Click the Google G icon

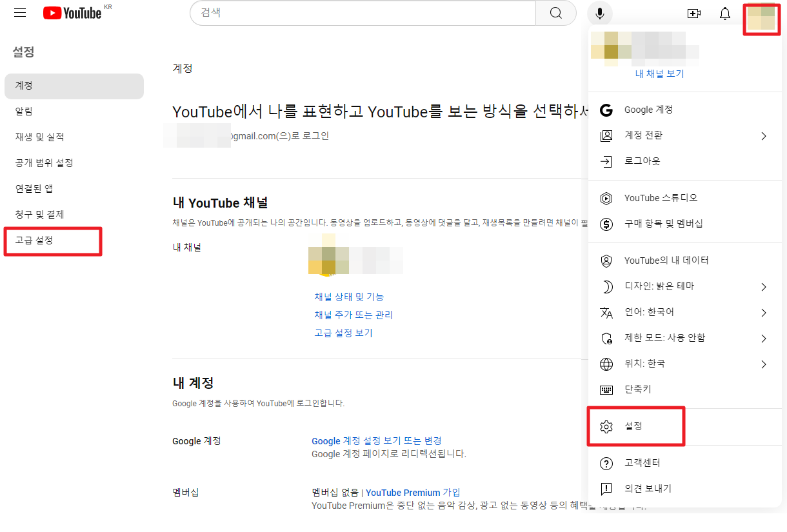tap(606, 110)
